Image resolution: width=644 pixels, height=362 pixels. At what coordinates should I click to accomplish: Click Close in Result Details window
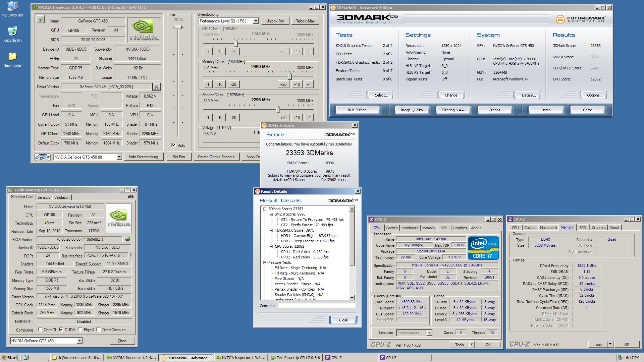(x=343, y=320)
